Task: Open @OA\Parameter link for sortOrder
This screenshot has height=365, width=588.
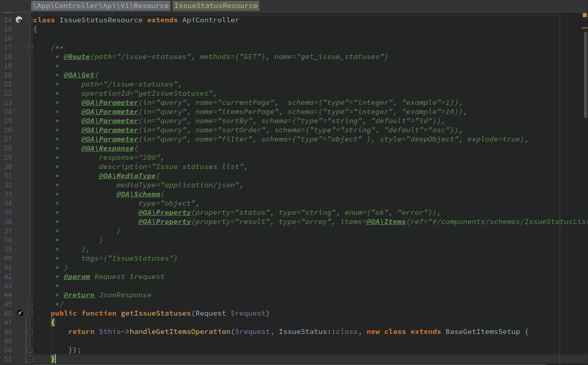Action: coord(110,130)
